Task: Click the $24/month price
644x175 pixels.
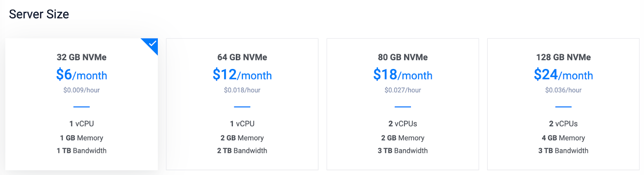Action: click(x=563, y=75)
